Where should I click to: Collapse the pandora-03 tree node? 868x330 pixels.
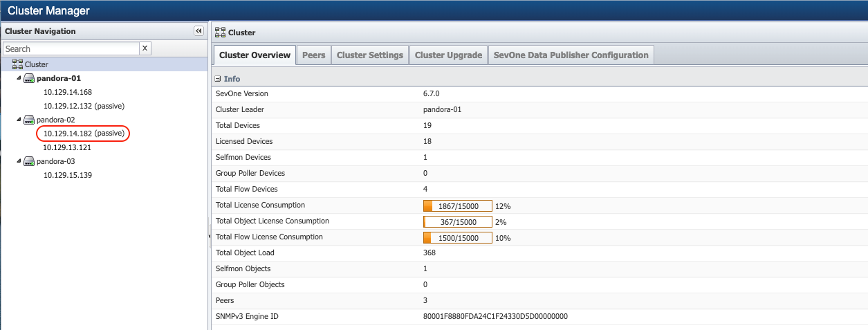coord(19,161)
